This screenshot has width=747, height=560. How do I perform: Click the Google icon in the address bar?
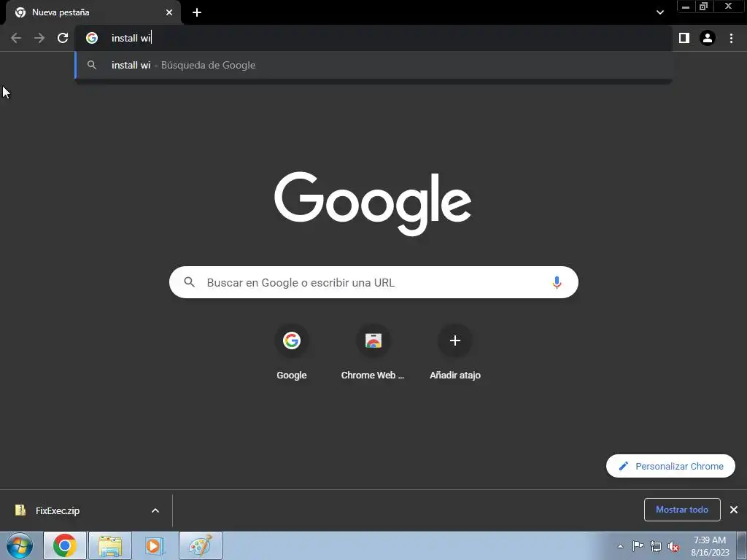click(x=92, y=38)
